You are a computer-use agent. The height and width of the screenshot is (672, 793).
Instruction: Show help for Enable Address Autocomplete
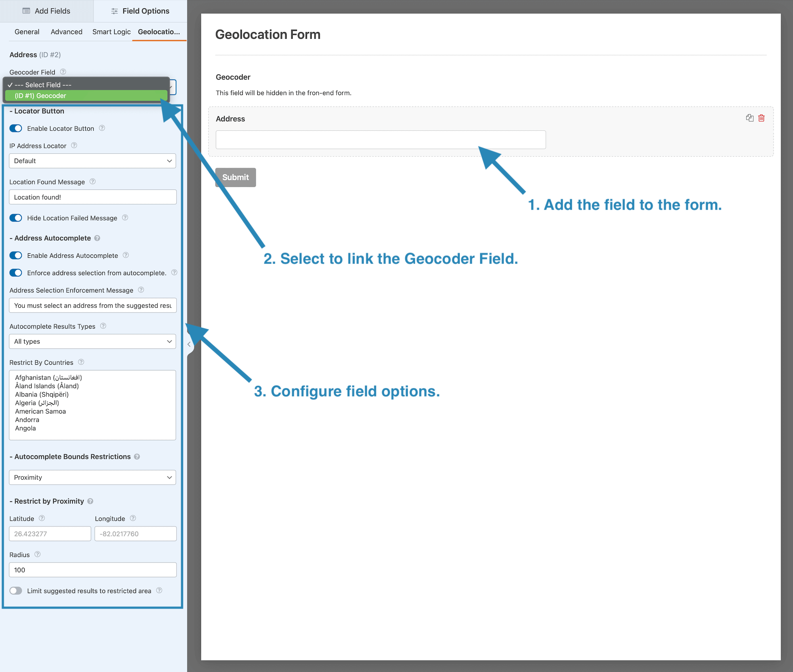126,255
